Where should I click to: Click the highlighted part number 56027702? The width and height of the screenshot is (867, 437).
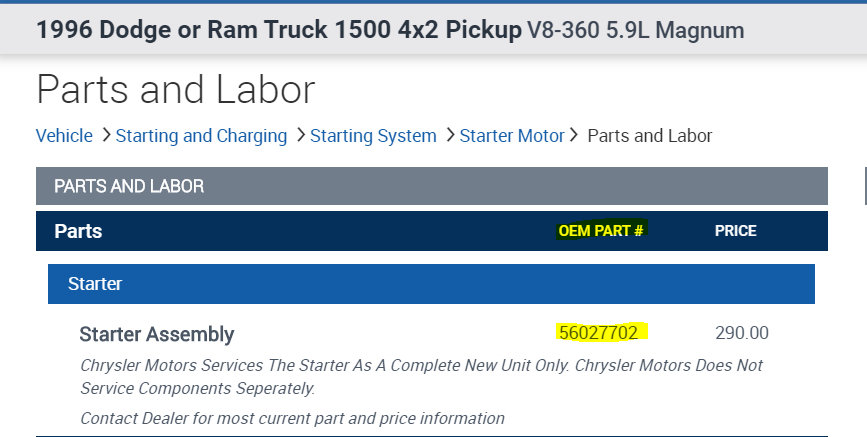598,333
